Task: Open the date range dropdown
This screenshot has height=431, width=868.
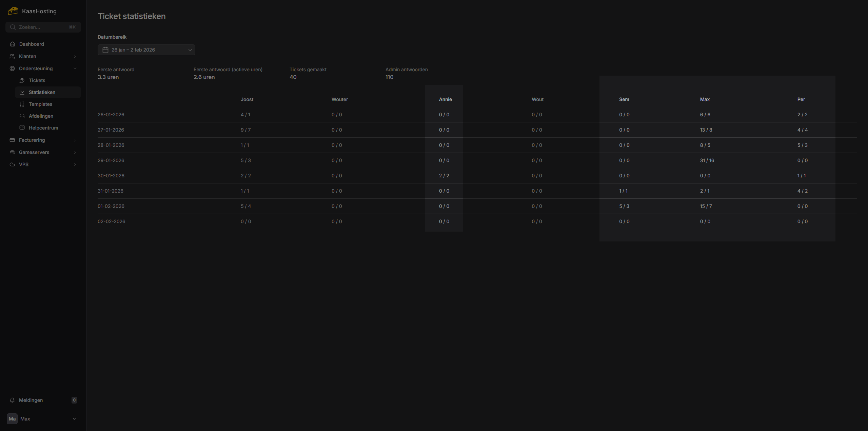Action: (x=146, y=50)
